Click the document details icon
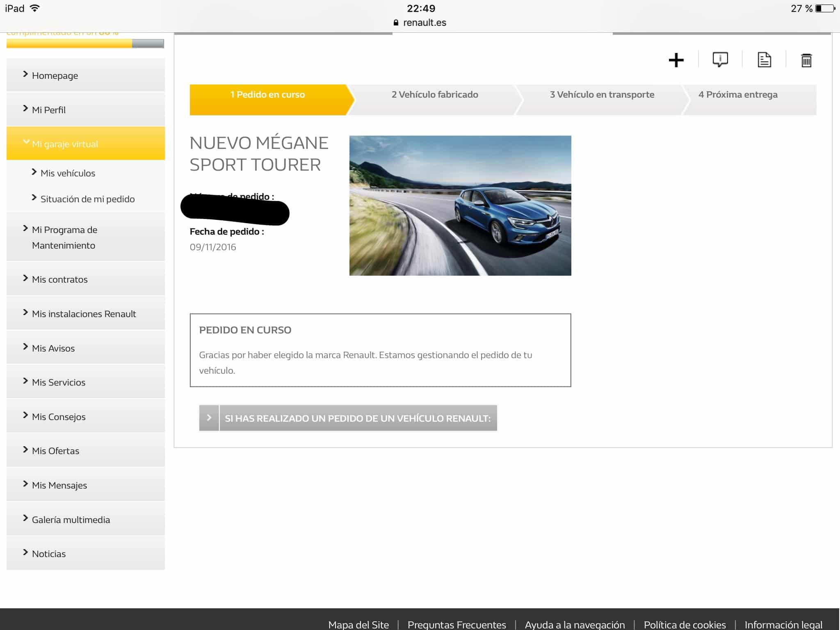Screen dimensions: 840x630 (x=764, y=60)
